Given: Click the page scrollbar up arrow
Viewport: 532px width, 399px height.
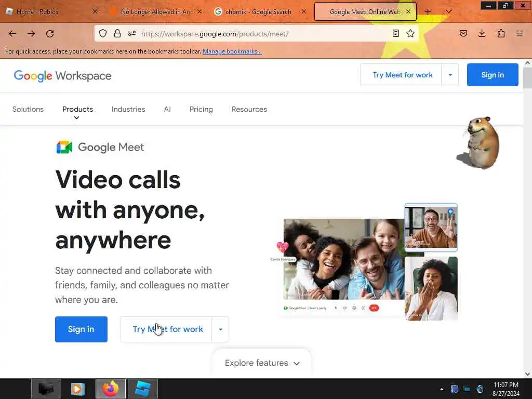Looking at the screenshot, I should pos(528,63).
